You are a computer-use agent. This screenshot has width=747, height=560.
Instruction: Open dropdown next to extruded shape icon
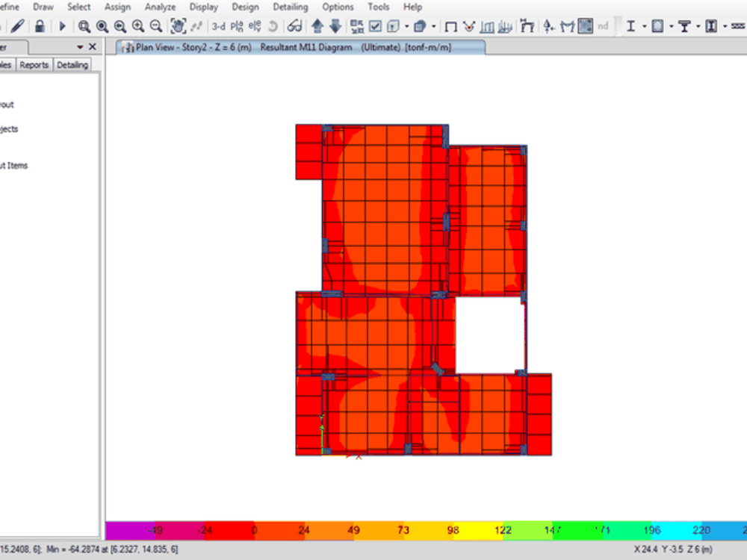433,27
